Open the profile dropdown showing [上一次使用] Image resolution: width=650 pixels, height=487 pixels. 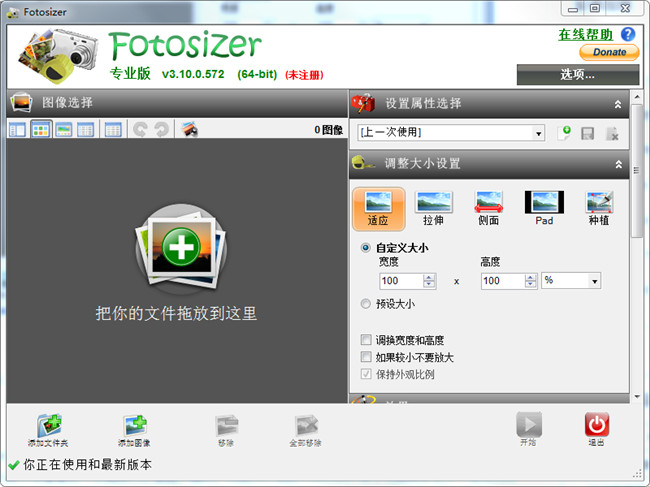[451, 133]
